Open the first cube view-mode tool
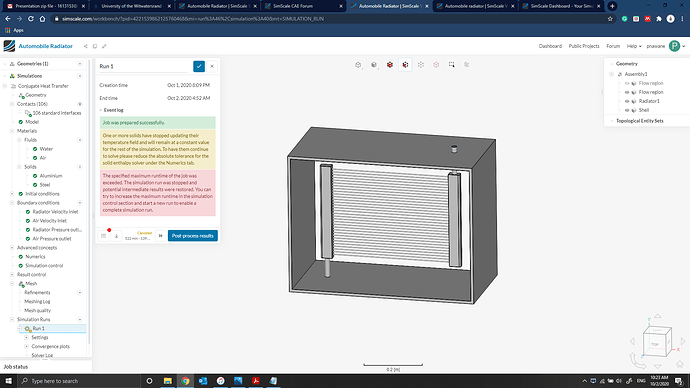The height and width of the screenshot is (388, 690). pos(358,65)
